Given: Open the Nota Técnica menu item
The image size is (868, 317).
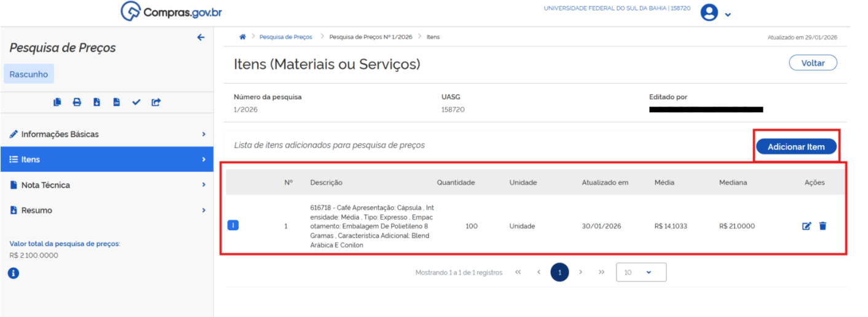Looking at the screenshot, I should tap(107, 185).
